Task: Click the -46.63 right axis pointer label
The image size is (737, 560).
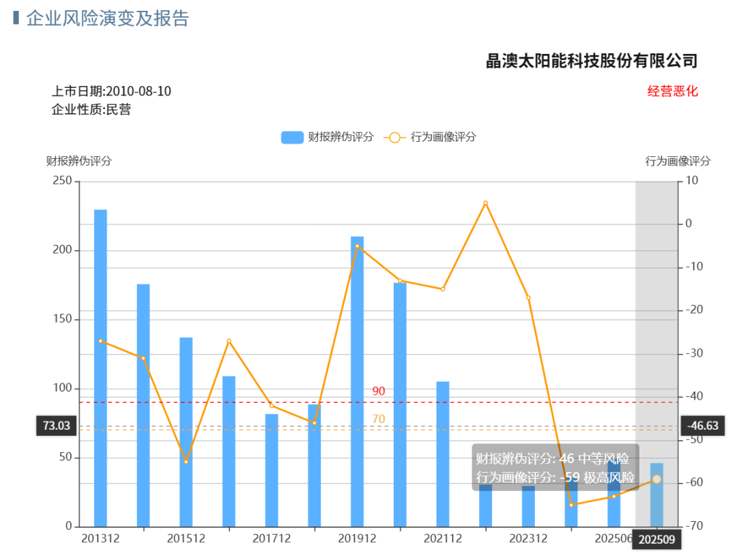Action: coord(703,426)
